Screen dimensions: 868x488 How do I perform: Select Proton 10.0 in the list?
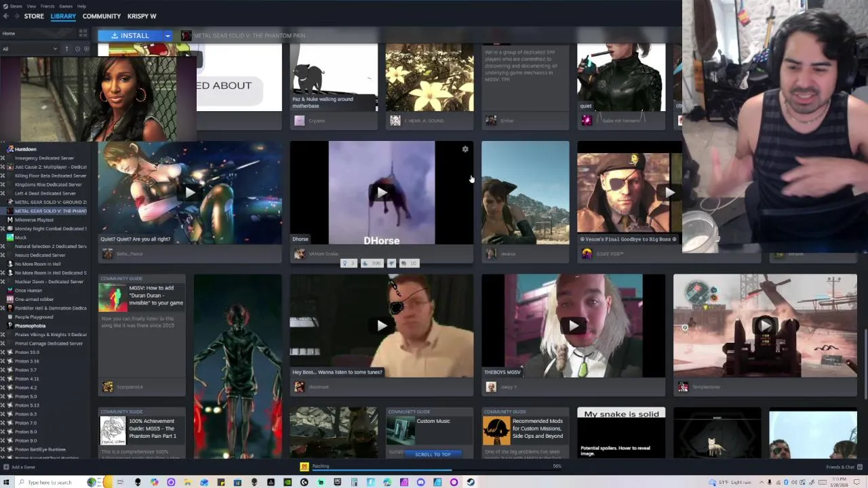[x=27, y=352]
